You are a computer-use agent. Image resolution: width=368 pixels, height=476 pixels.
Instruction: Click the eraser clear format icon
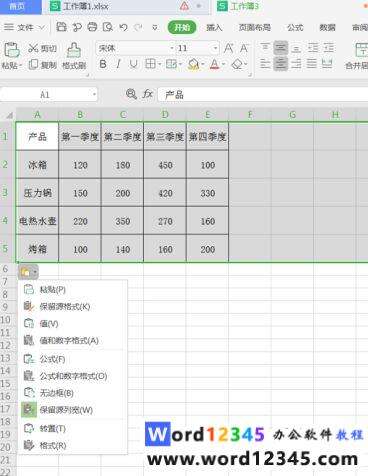click(x=237, y=64)
